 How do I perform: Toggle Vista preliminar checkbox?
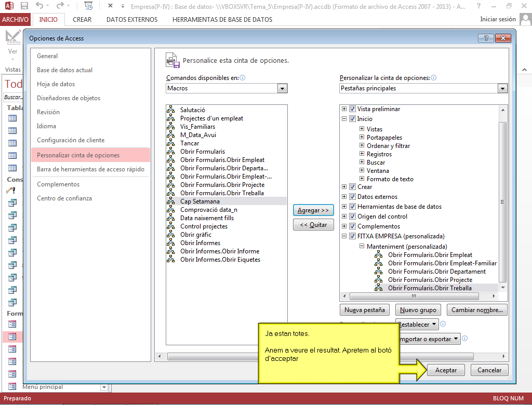coord(352,109)
